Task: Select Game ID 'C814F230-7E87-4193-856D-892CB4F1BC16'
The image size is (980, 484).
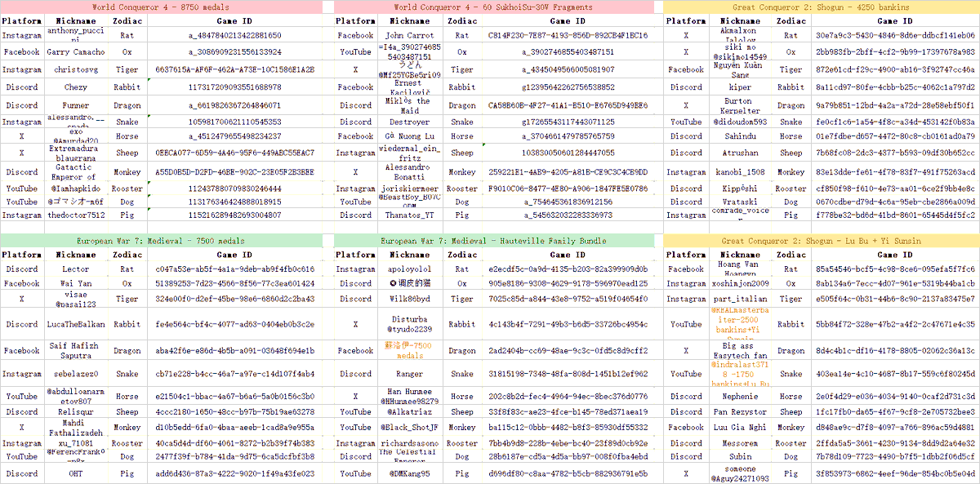Action: click(568, 36)
